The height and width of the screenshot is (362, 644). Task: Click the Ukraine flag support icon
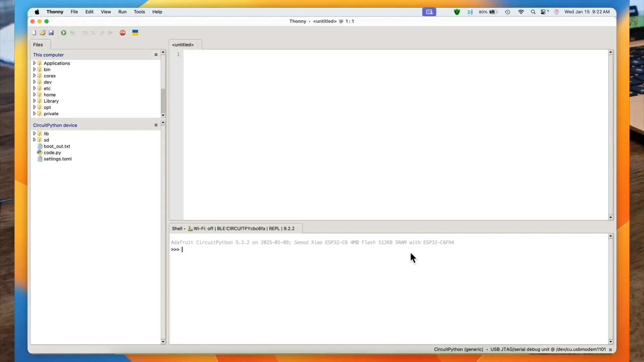pyautogui.click(x=135, y=33)
